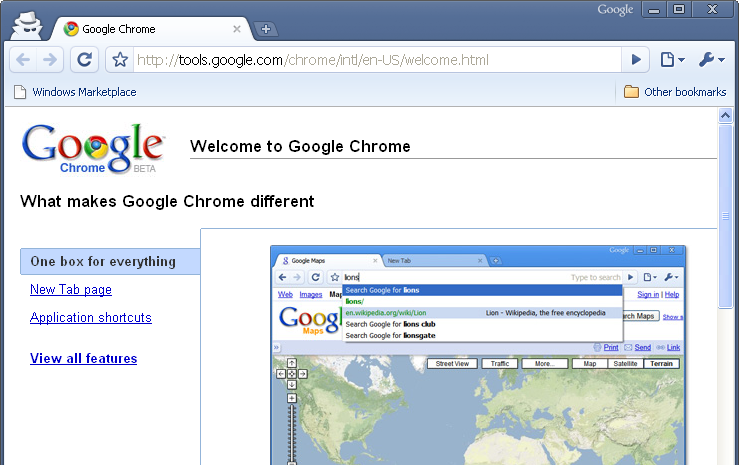Click the View all features link
This screenshot has height=465, width=739.
point(84,359)
